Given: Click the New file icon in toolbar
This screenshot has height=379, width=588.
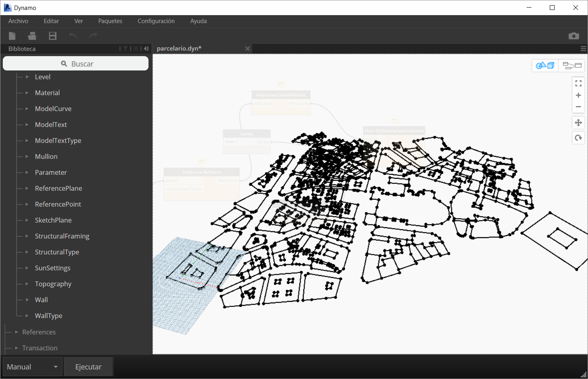Looking at the screenshot, I should coord(12,36).
